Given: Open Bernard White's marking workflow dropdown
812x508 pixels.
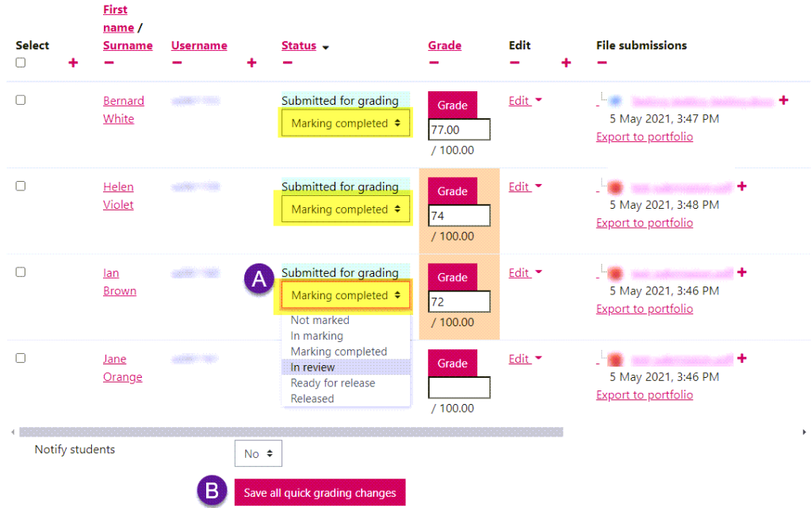Looking at the screenshot, I should 345,123.
